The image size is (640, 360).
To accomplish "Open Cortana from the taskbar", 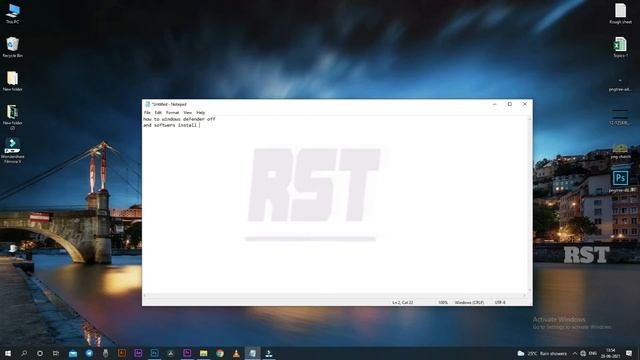I will click(x=40, y=353).
